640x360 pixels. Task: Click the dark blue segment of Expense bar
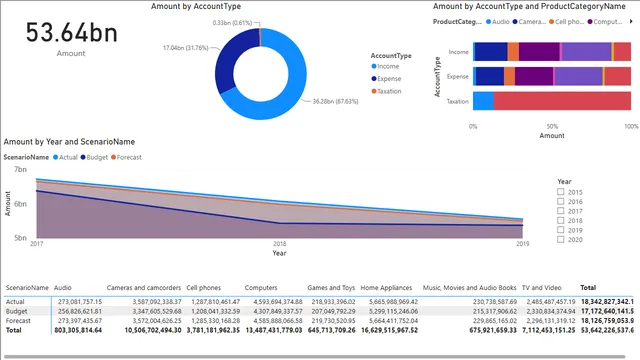(x=490, y=76)
